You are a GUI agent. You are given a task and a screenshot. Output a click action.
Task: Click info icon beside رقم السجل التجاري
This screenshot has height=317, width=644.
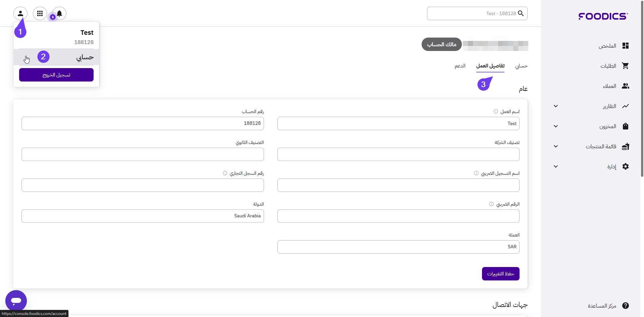click(x=225, y=173)
